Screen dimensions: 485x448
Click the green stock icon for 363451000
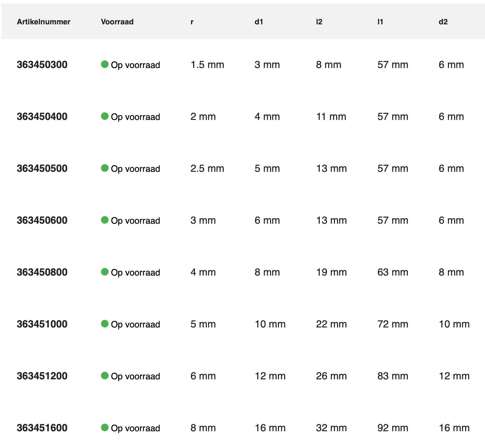coord(105,324)
